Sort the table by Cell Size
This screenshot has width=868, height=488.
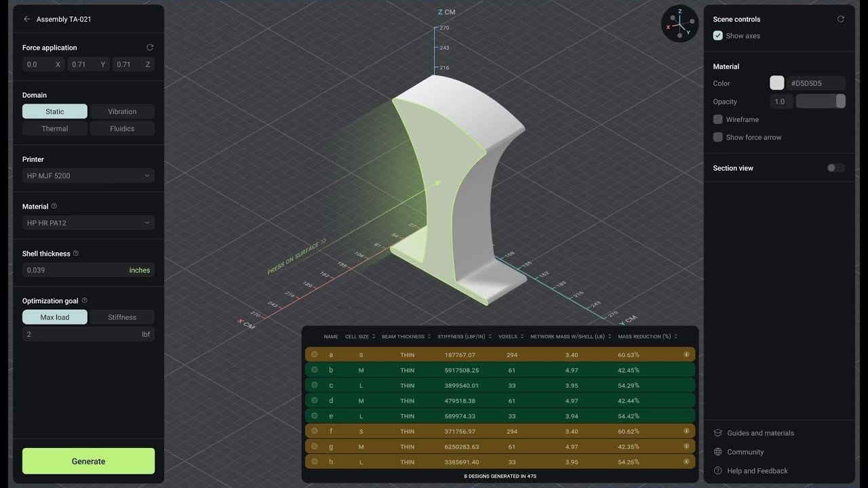coord(360,337)
